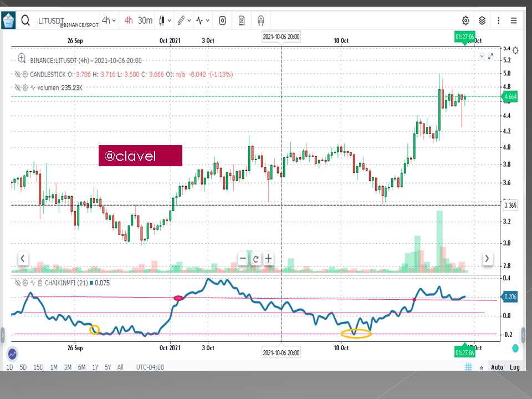Select the 3M range

click(x=68, y=367)
